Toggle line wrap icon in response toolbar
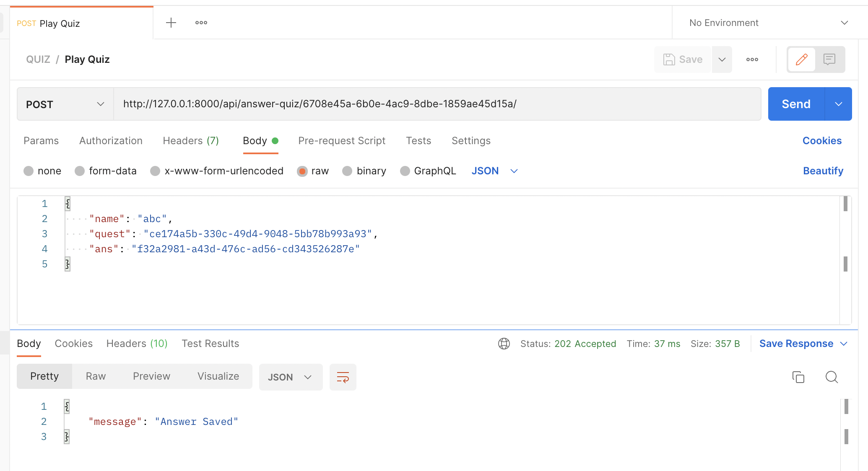Screen dimensions: 868x471 point(343,377)
